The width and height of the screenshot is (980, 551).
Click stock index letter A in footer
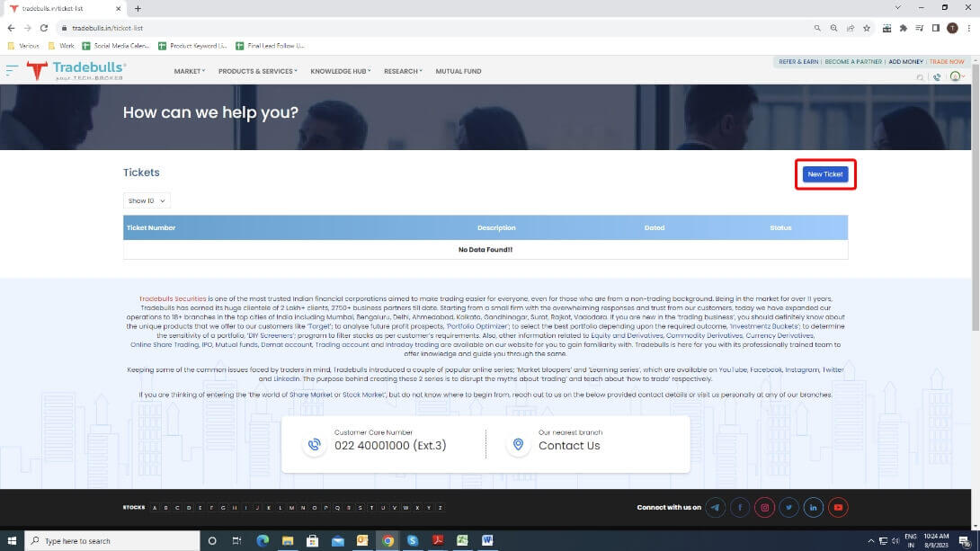point(154,508)
